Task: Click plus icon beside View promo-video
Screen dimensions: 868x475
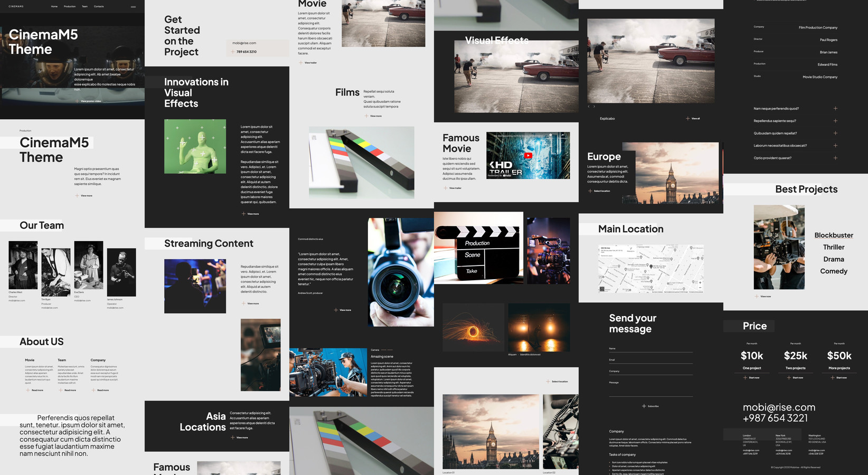Action: pos(77,101)
